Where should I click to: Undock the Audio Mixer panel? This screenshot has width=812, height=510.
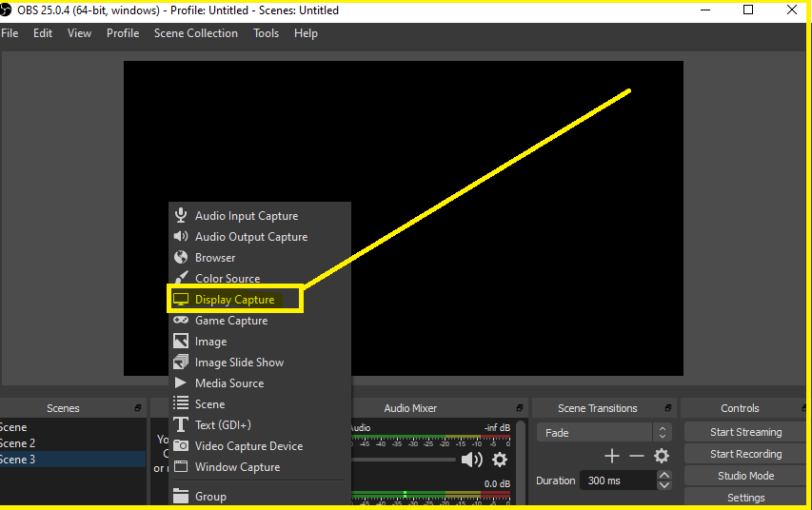click(520, 408)
